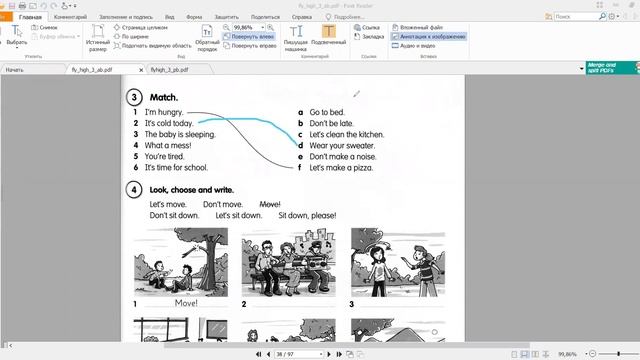
Task: Open search settings gear dropdown
Action: [613, 16]
